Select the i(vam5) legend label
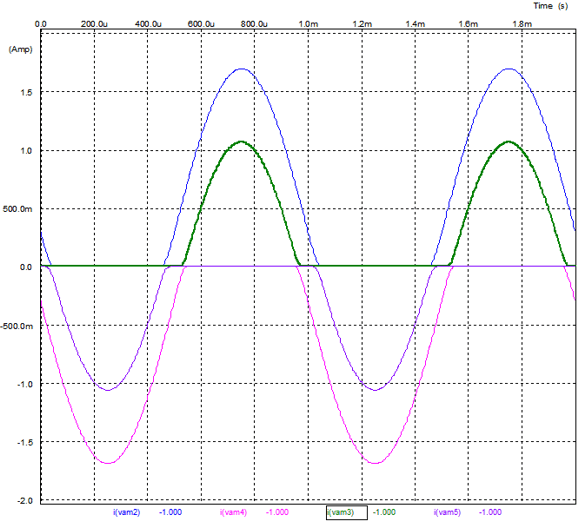Screen dimensions: 578x522 447,512
